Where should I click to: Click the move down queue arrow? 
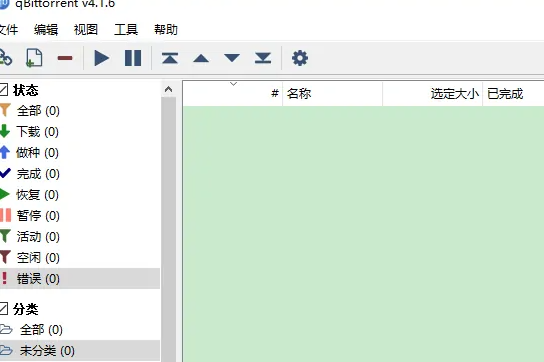pyautogui.click(x=232, y=58)
